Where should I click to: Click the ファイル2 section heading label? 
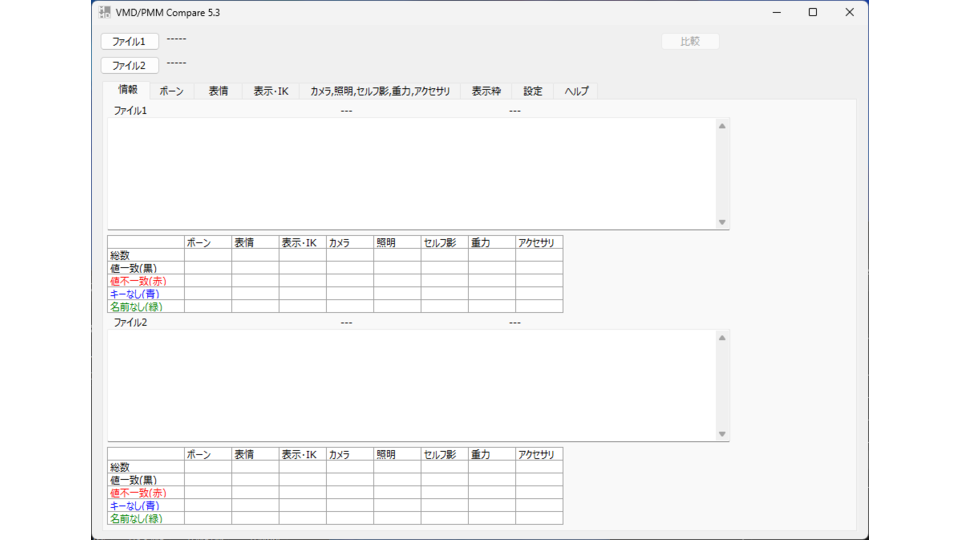pos(130,323)
